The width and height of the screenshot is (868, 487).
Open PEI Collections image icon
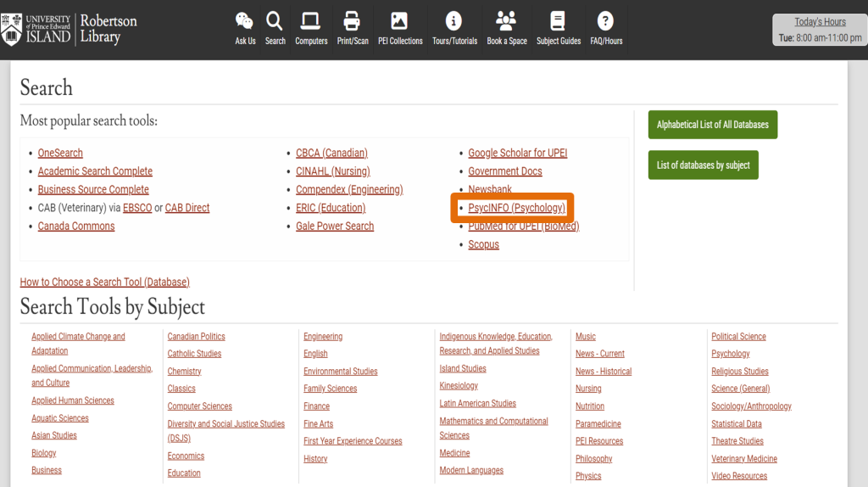(399, 22)
